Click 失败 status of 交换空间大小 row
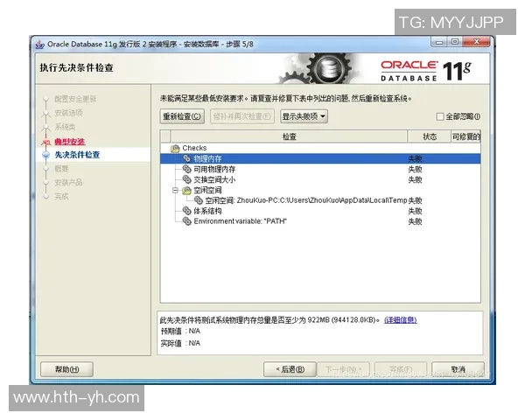The image size is (525, 420). pyautogui.click(x=415, y=180)
